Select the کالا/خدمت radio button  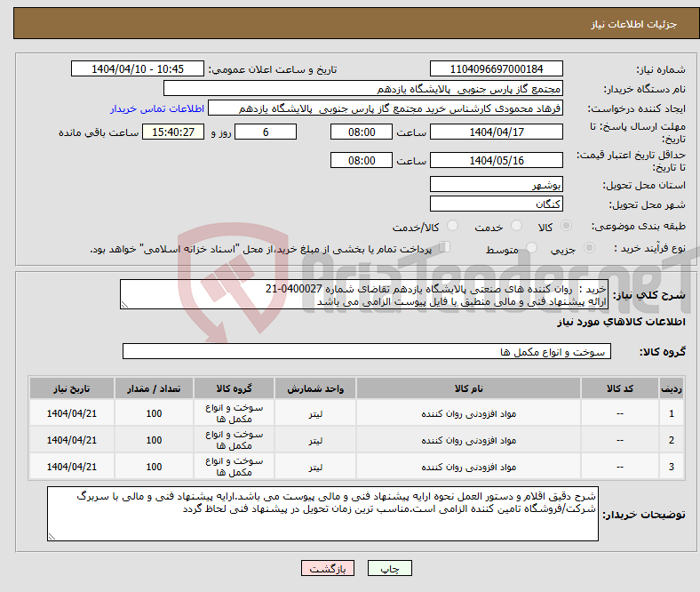(x=452, y=226)
